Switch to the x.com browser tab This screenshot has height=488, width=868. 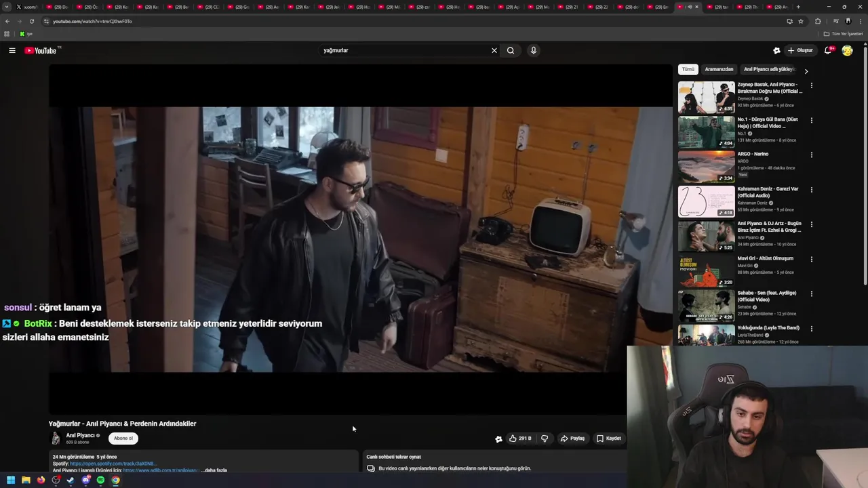[x=27, y=7]
